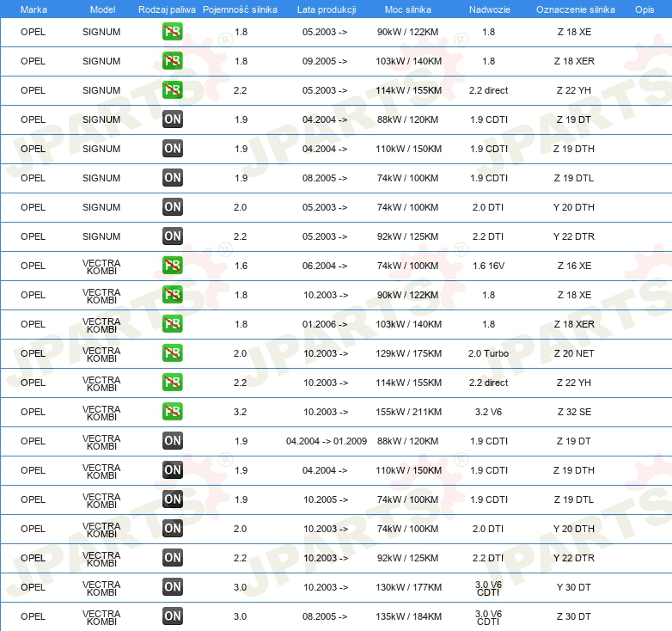Click the Moc silnika column header
The width and height of the screenshot is (672, 631).
tap(407, 9)
